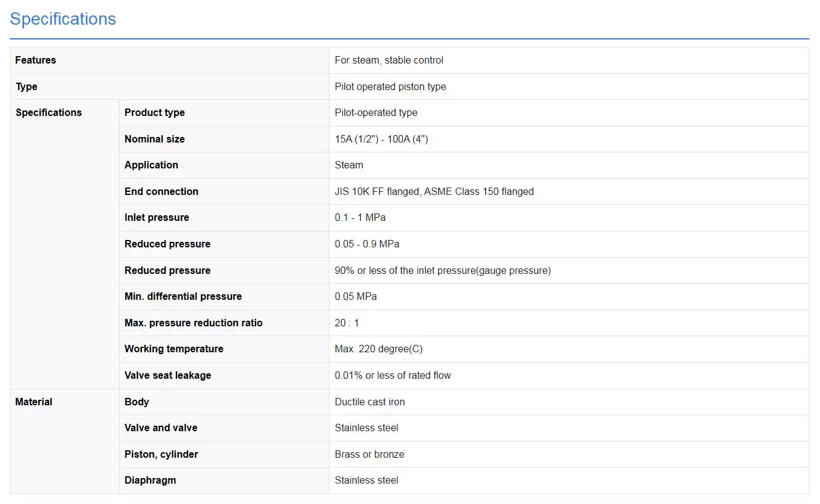820x504 pixels.
Task: Select the Diaphragm label
Action: click(150, 480)
